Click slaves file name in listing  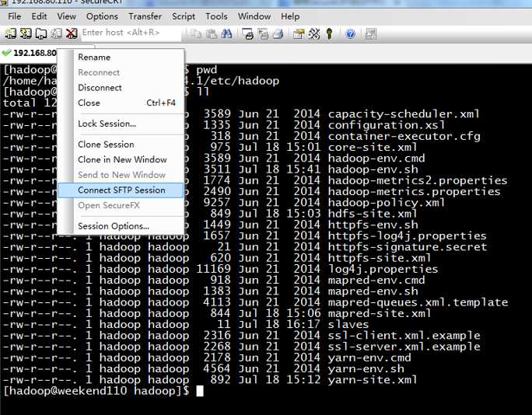point(348,325)
